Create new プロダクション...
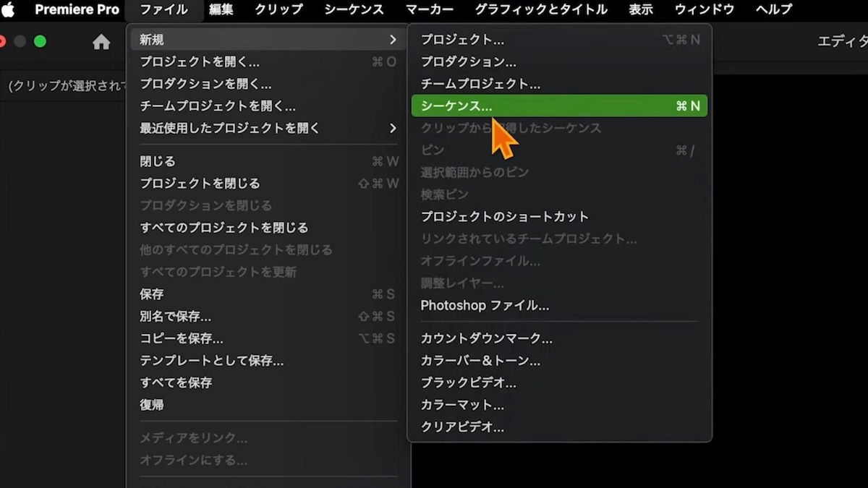This screenshot has width=868, height=488. [x=560, y=62]
